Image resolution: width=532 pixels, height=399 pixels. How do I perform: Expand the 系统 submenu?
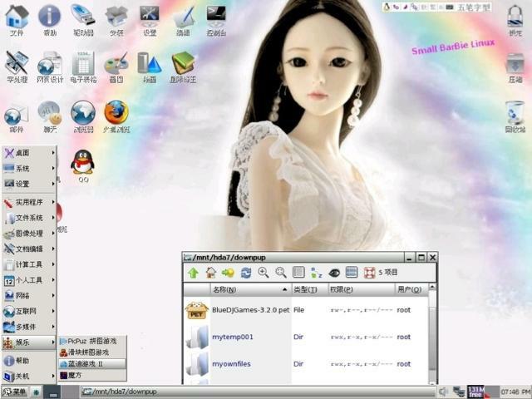28,168
